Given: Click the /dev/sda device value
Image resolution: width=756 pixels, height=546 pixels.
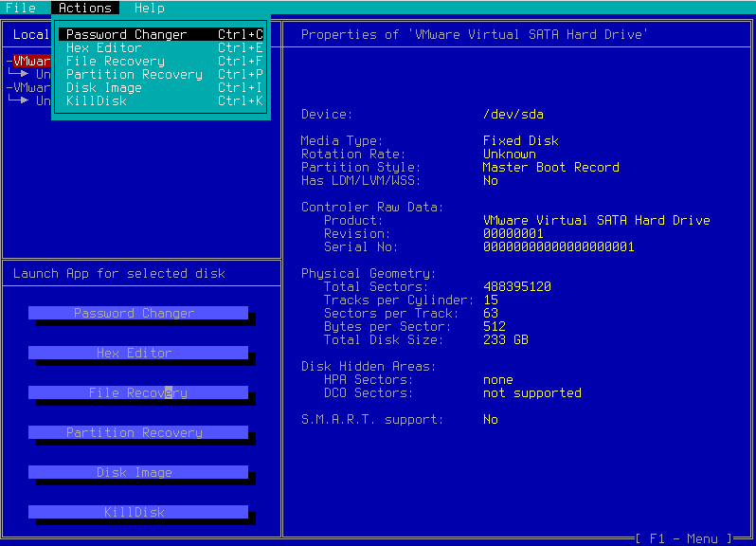Looking at the screenshot, I should coord(513,115).
